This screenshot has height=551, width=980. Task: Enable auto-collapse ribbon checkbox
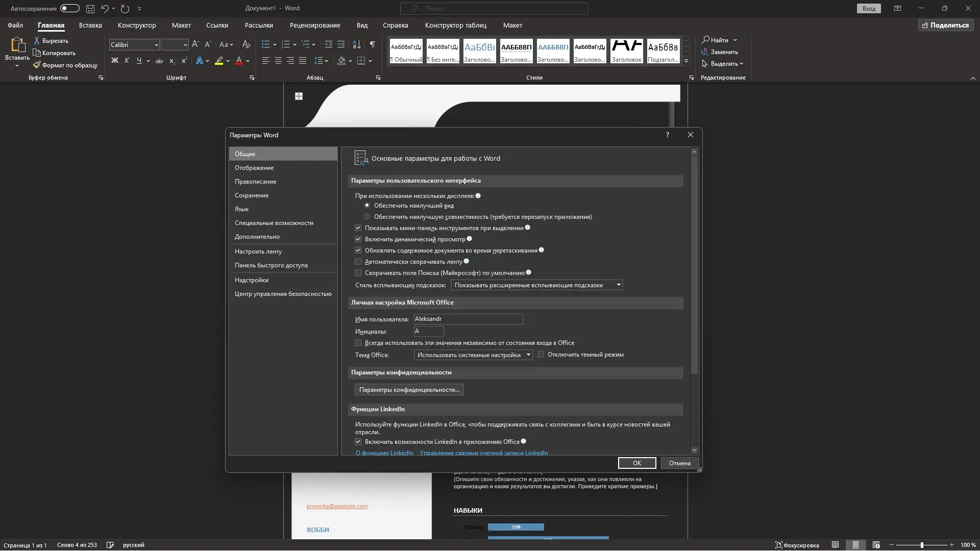click(x=358, y=262)
